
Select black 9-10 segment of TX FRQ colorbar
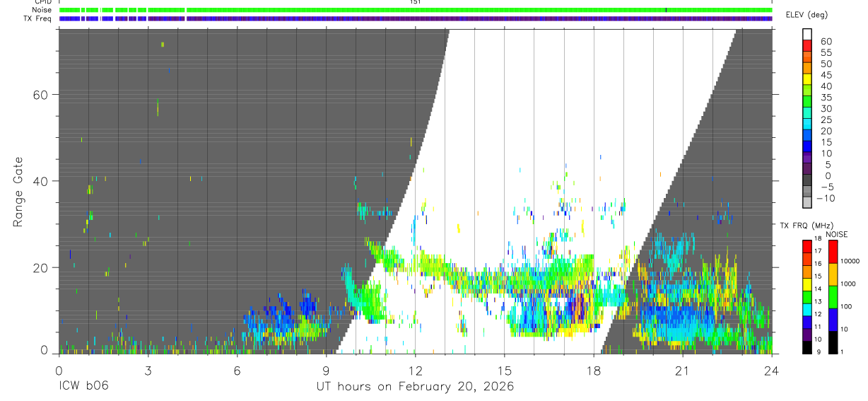807,347
